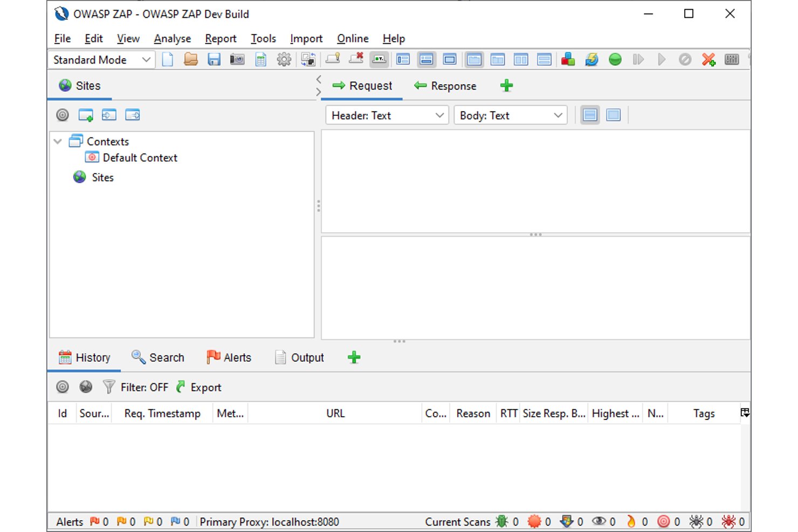Click the left-pointing panel collapse arrow
Screen dimensions: 798x532
pyautogui.click(x=319, y=79)
